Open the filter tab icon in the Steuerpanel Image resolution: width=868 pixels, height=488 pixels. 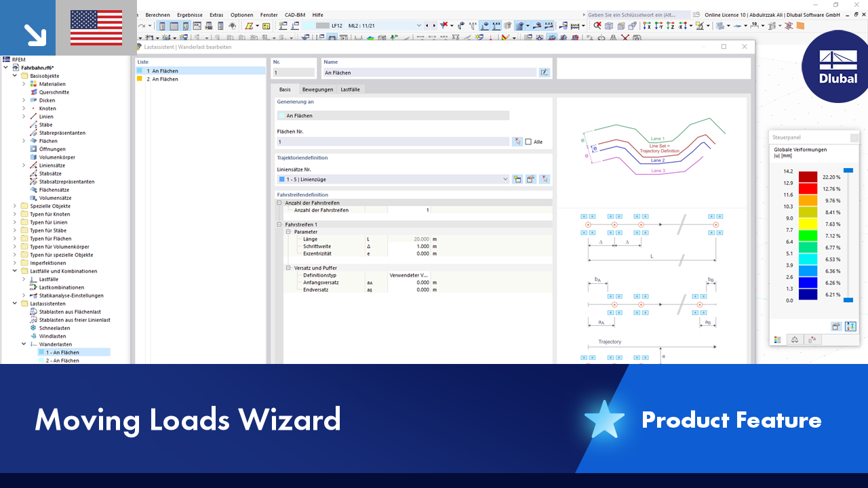point(812,340)
